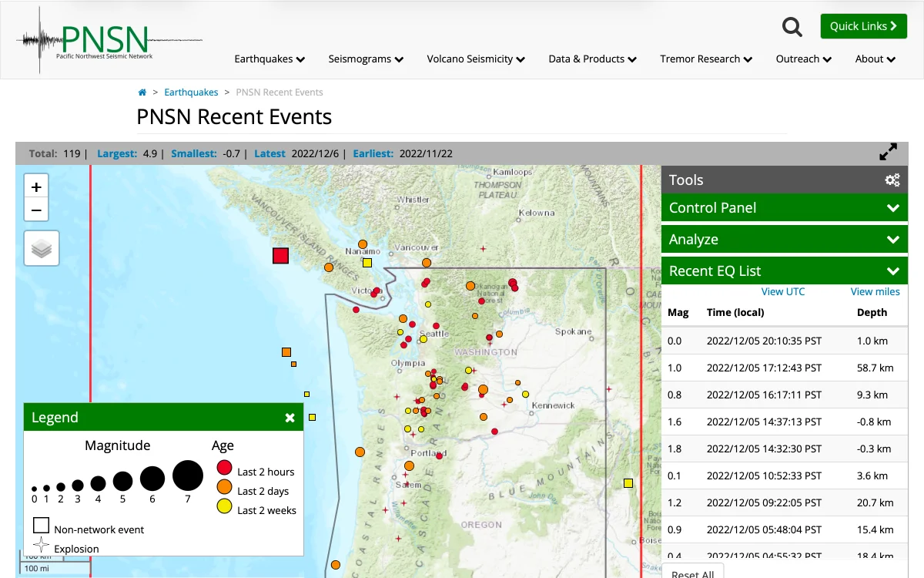The height and width of the screenshot is (578, 924).
Task: Open the Outreach menu
Action: click(x=803, y=59)
